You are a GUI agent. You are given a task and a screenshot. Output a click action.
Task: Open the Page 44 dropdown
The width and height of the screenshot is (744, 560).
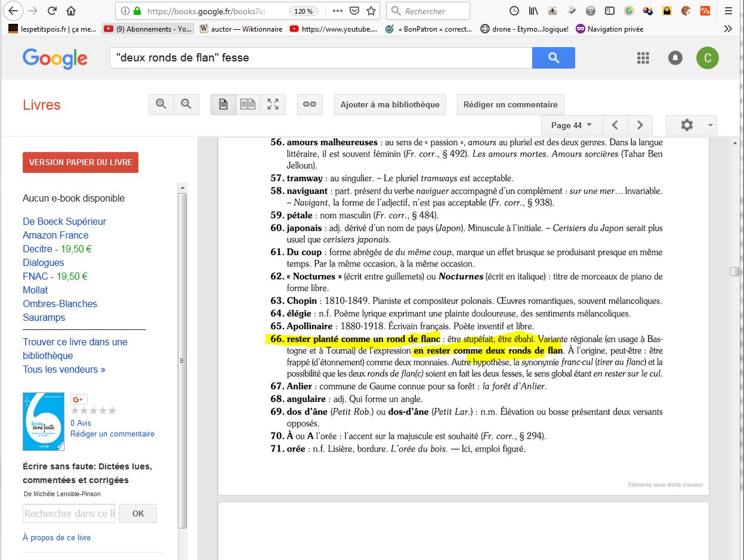click(x=571, y=125)
